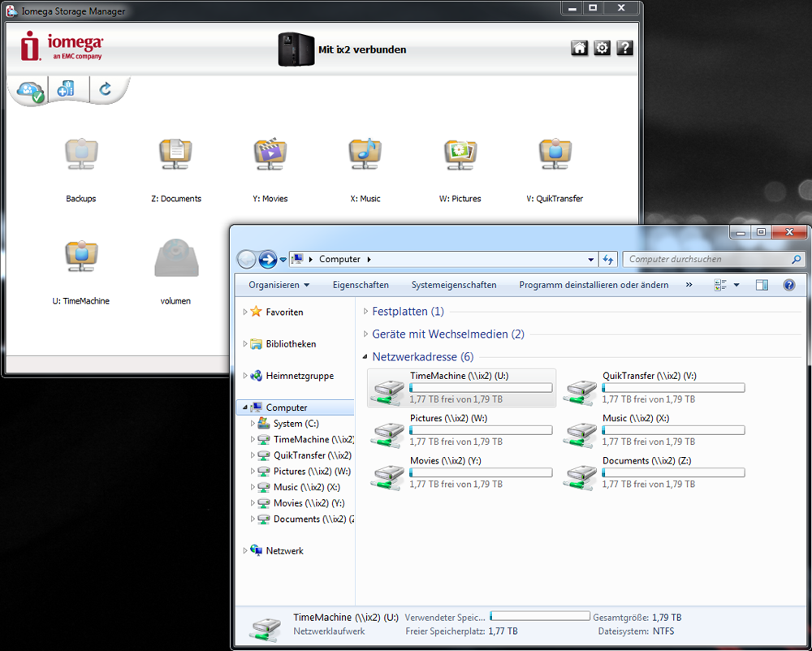Open W: Pictures share icon in Iomega
The height and width of the screenshot is (651, 812).
point(460,154)
